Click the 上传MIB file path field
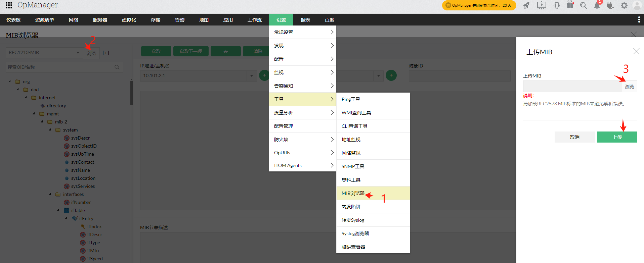 coord(572,87)
